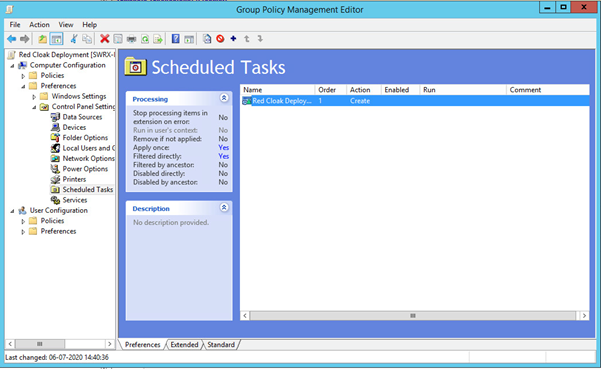This screenshot has width=601, height=369.
Task: Collapse the Processing panel chevron
Action: pos(224,98)
